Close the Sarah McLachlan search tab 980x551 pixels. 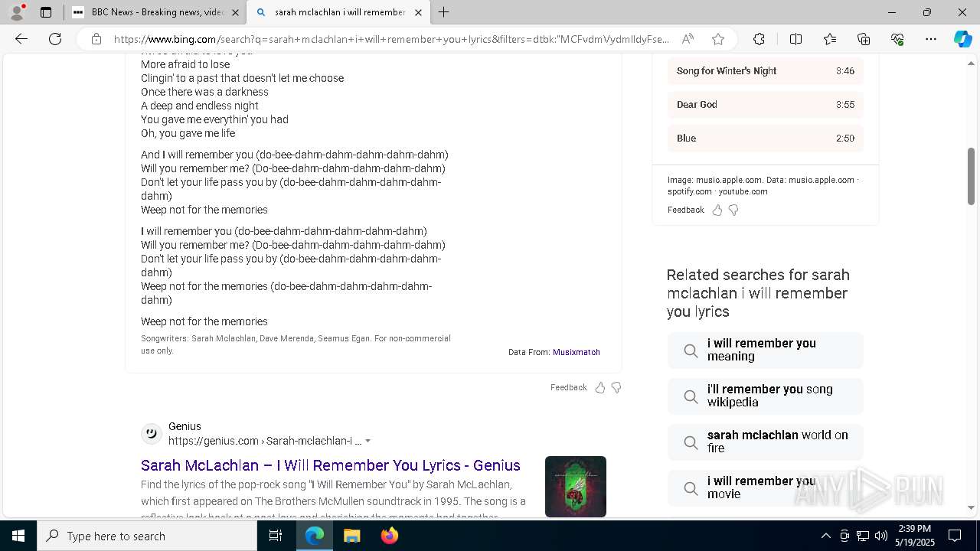[x=418, y=12]
